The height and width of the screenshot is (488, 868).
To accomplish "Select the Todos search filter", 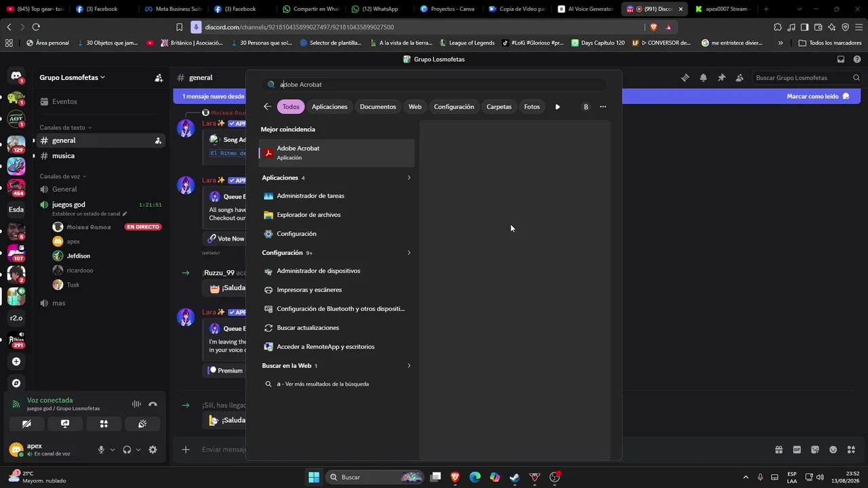I will 291,106.
